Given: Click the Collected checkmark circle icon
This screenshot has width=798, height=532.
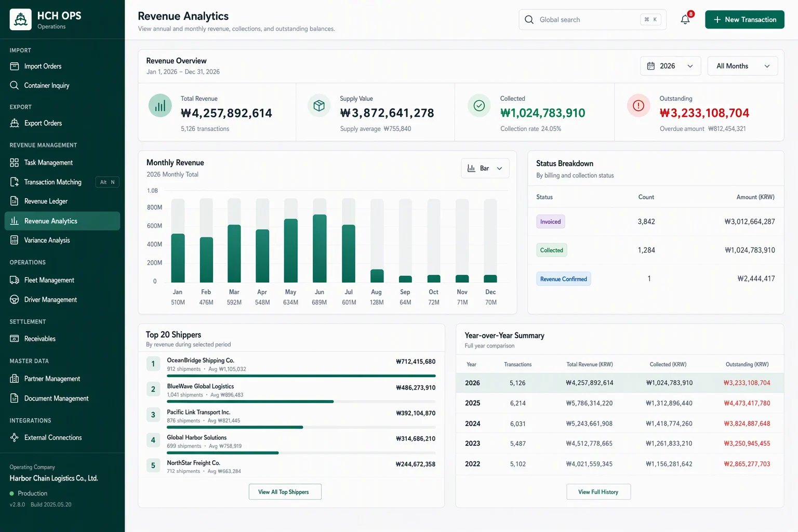Looking at the screenshot, I should point(479,105).
